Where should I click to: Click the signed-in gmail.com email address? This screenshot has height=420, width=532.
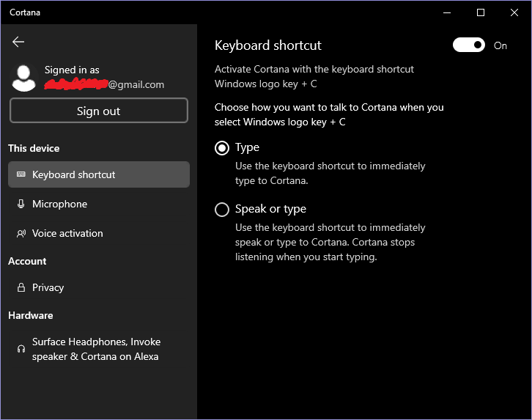coord(104,84)
